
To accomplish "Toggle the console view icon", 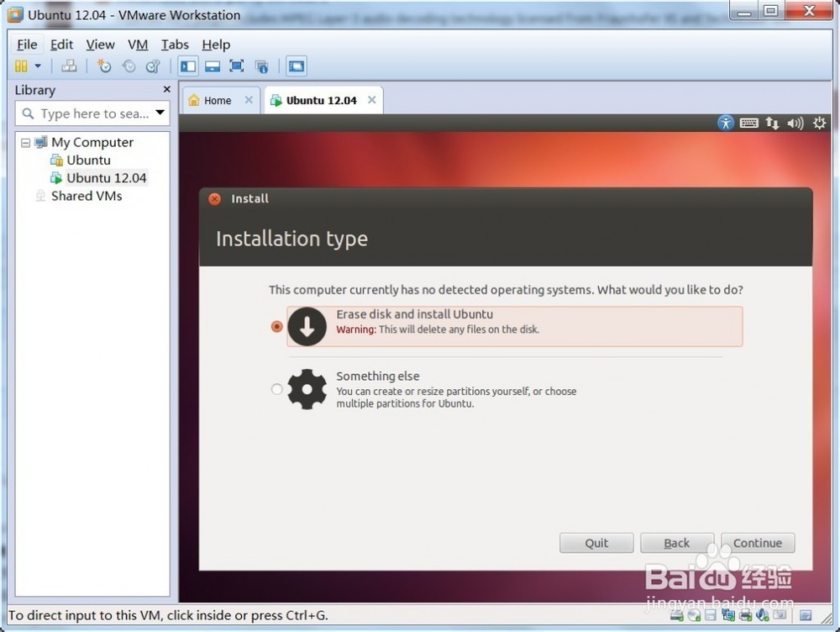I will pos(297,66).
